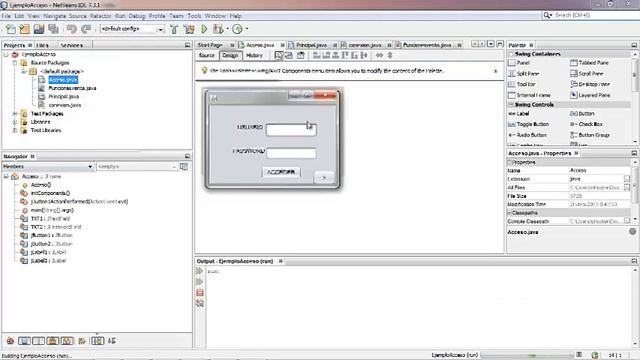Collapse the EjemploAcceso project node
This screenshot has height=360, width=640.
6,54
